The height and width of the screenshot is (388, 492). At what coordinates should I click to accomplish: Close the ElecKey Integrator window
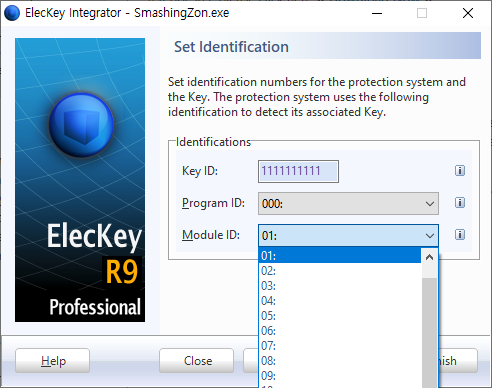click(x=468, y=13)
